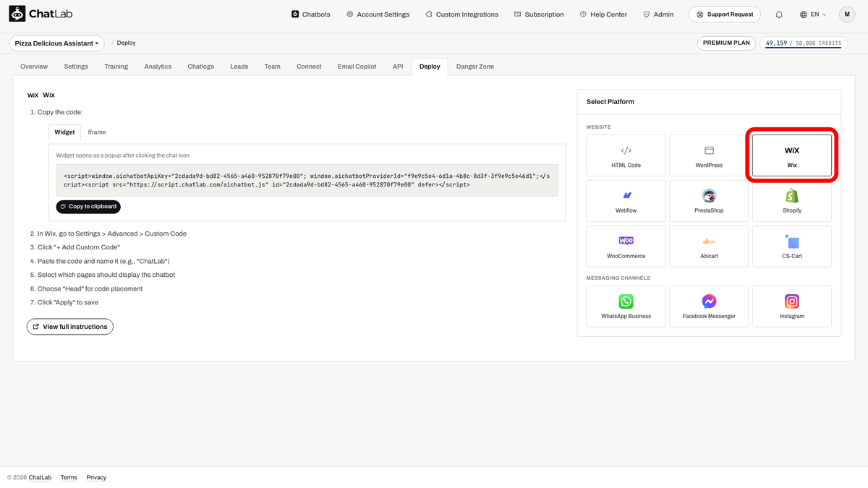Select the Instagram channel icon
Screen dimensions: 868x488
point(792,301)
